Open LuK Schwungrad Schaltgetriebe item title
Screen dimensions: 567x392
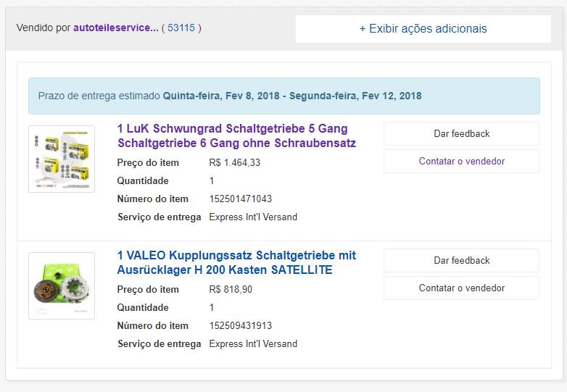coord(236,135)
